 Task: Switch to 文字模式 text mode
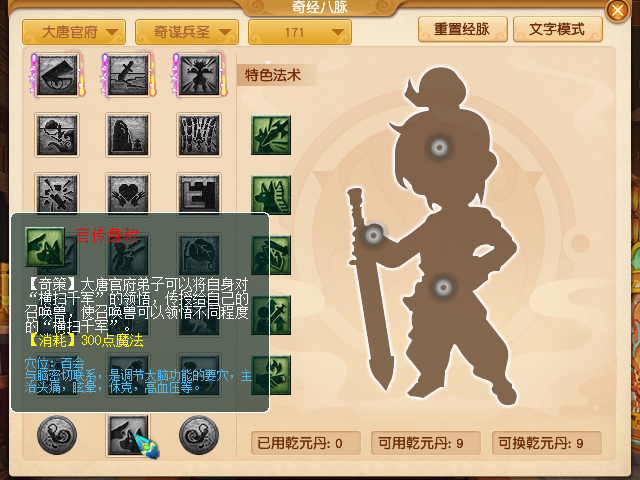(558, 29)
